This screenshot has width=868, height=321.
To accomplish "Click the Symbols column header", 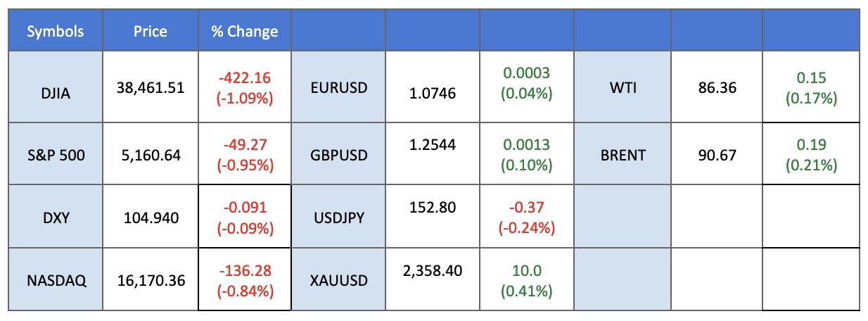I will click(56, 31).
